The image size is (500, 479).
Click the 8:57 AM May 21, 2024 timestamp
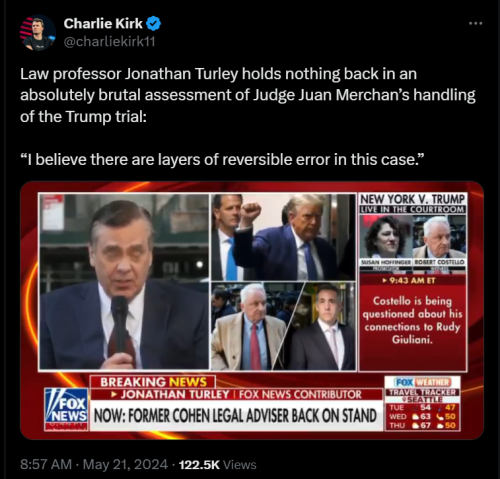[x=94, y=464]
